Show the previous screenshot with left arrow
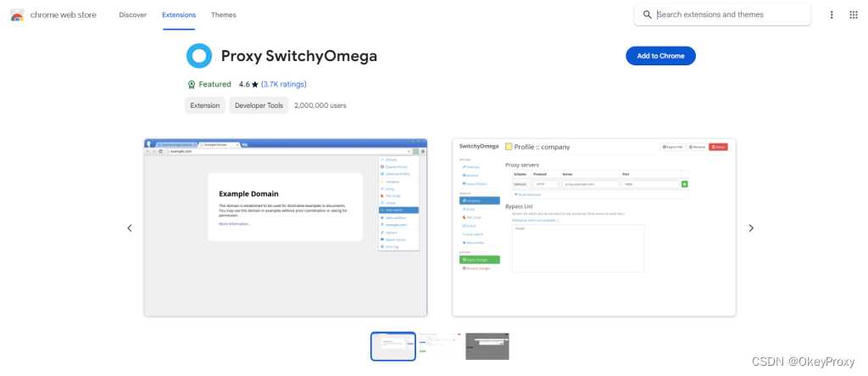 coord(130,228)
